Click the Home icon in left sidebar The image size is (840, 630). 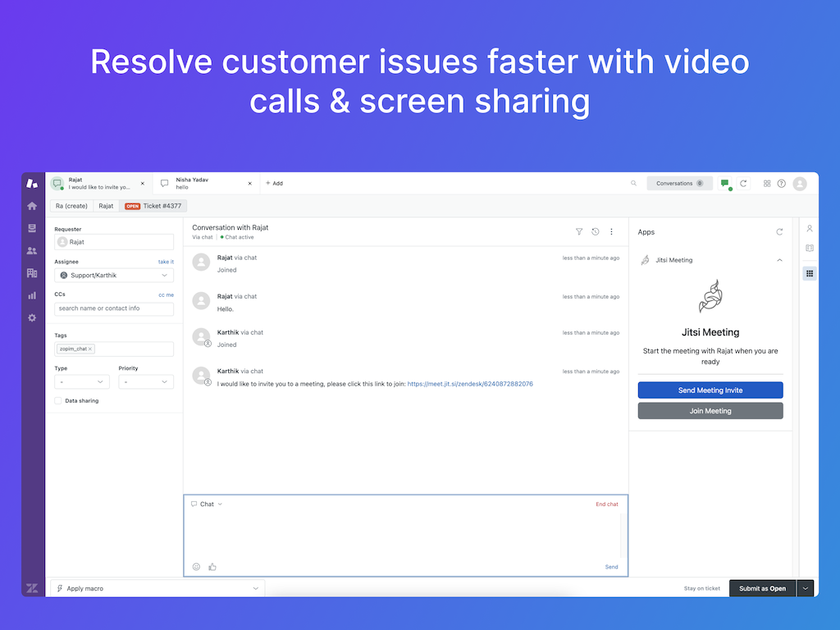[32, 206]
